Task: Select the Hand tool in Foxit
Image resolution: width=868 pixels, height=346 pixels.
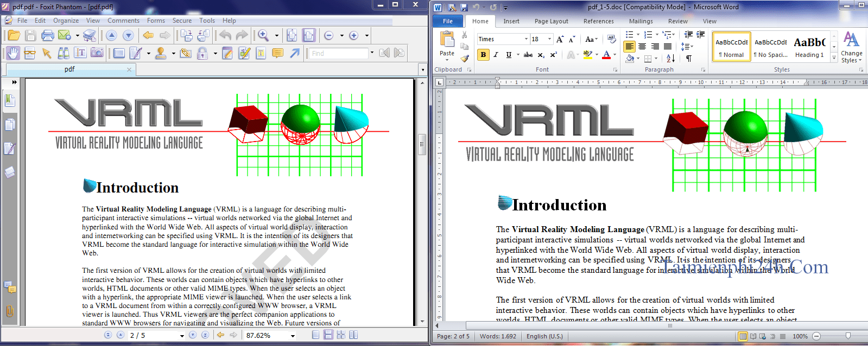Action: pos(13,53)
